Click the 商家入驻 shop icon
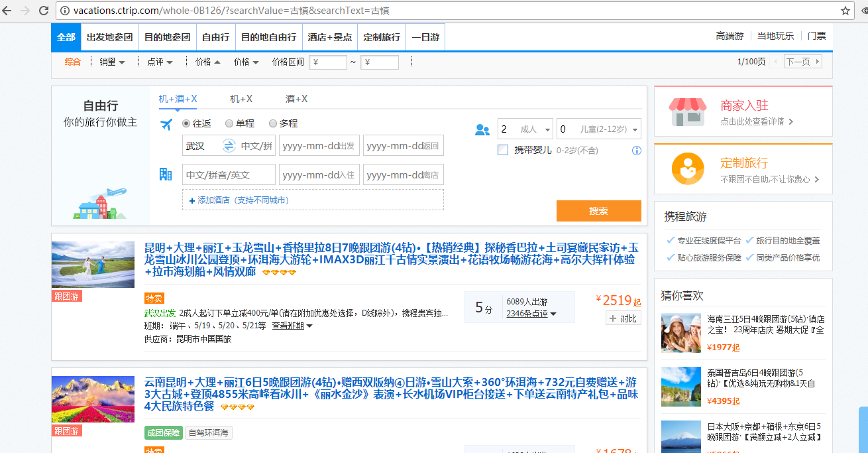Viewport: 868px width, 453px height. pos(686,111)
